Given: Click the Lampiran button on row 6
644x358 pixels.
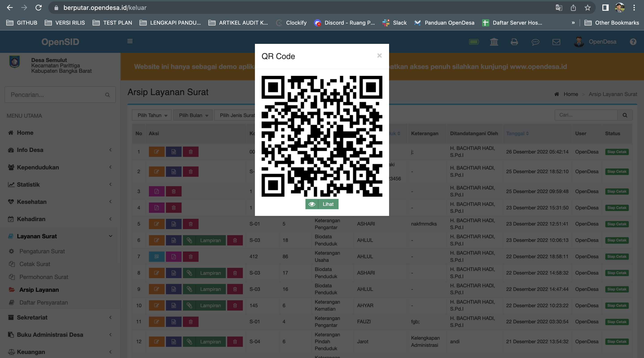Looking at the screenshot, I should [210, 240].
